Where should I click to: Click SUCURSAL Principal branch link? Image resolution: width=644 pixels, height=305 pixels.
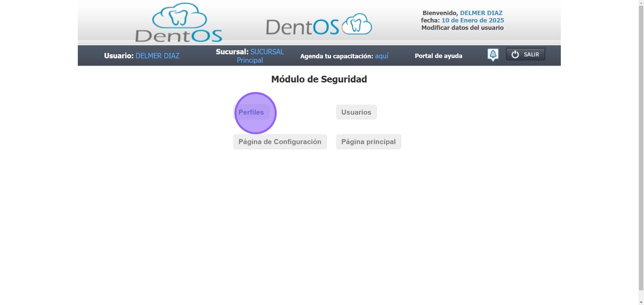click(260, 56)
